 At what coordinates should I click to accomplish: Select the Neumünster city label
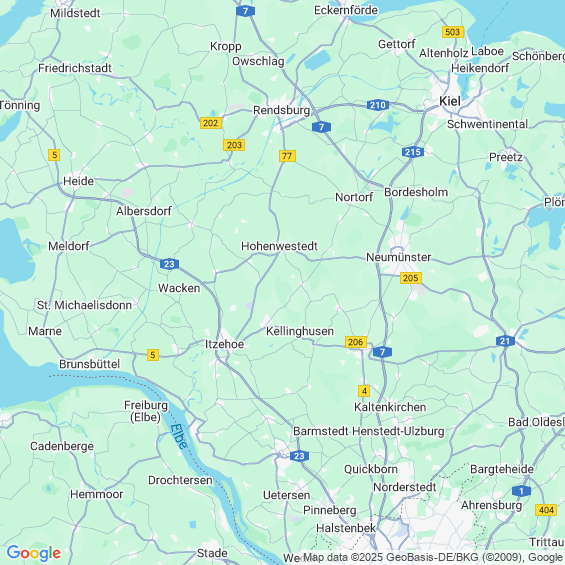click(x=399, y=257)
